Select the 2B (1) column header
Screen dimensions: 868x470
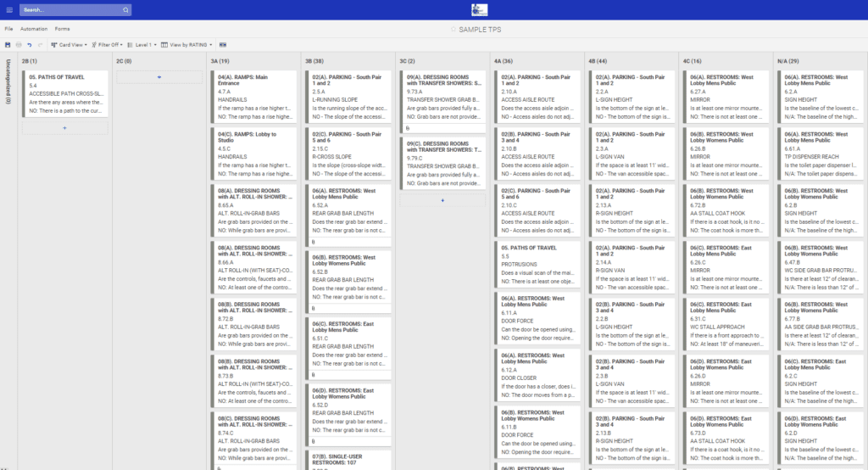pyautogui.click(x=30, y=61)
